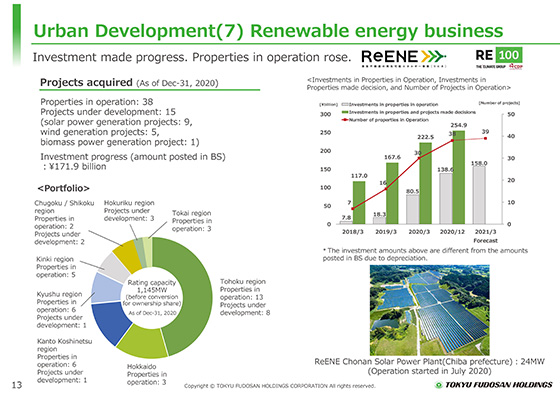Click the '2021/3 Forecast' axis label
560x396 pixels.
pos(485,236)
